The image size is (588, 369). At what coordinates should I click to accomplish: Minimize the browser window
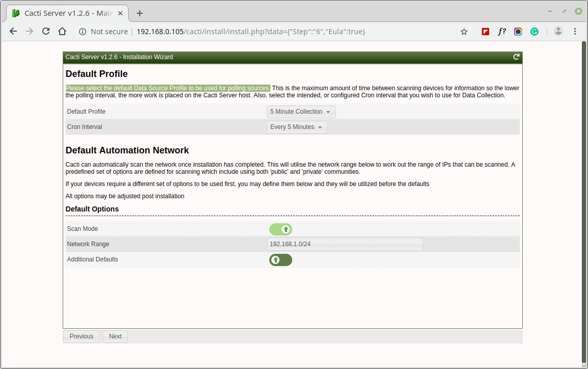click(550, 11)
